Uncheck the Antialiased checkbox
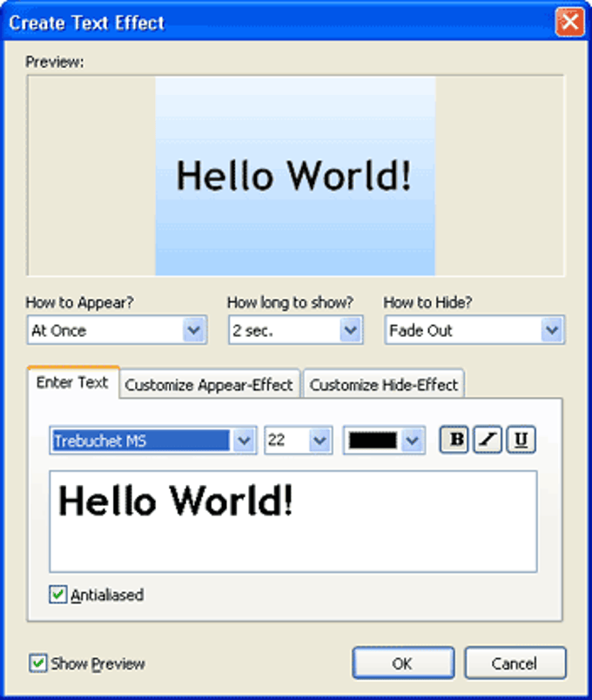This screenshot has width=592, height=700. pyautogui.click(x=58, y=595)
